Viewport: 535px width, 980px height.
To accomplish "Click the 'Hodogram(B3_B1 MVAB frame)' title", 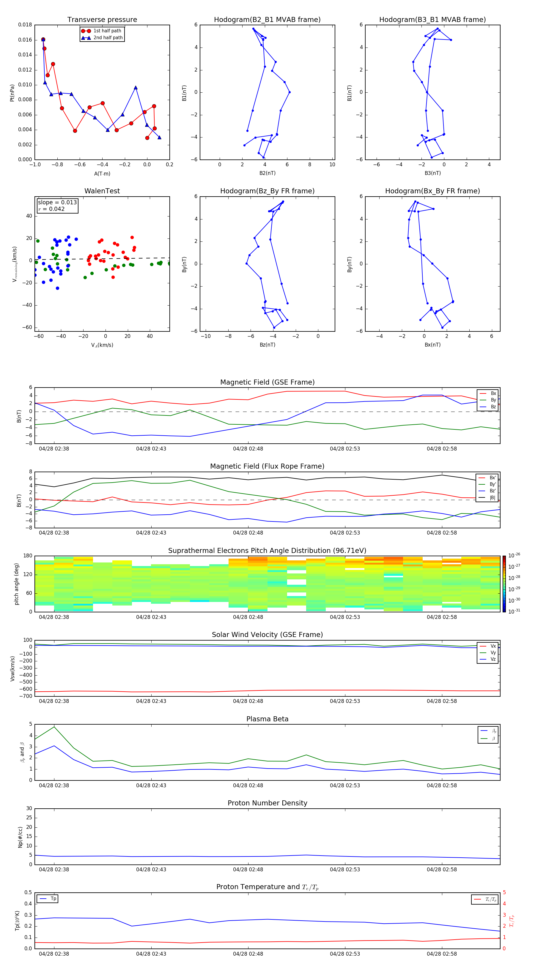I will tap(432, 20).
